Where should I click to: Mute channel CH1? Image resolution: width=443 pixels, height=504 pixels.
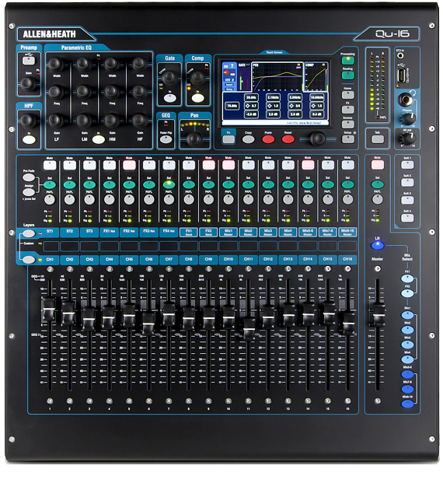(x=50, y=165)
